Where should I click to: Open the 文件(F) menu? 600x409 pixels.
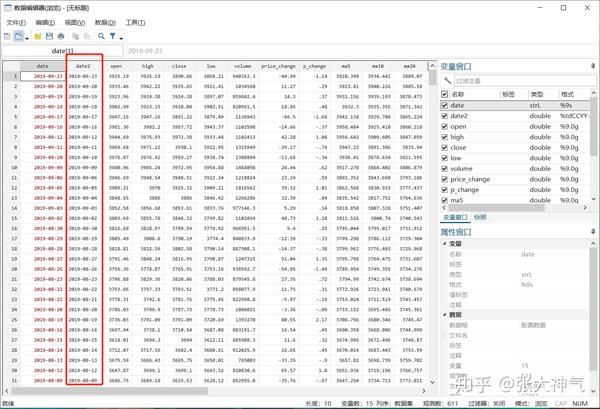[16, 23]
